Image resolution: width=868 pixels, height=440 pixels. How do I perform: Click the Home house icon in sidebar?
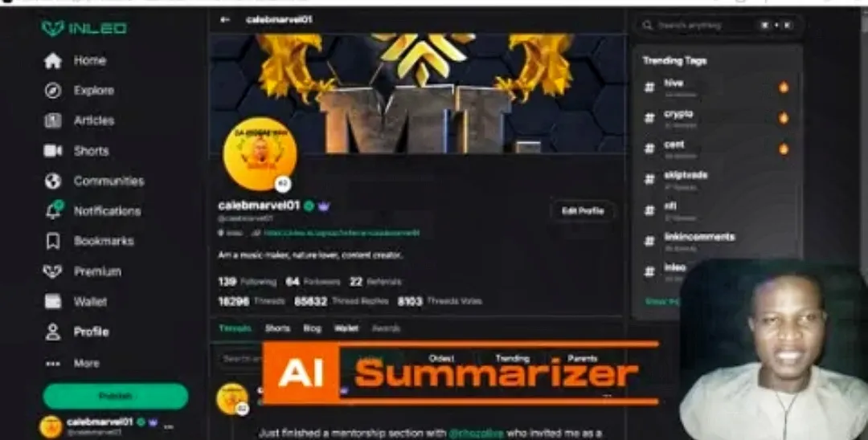52,61
